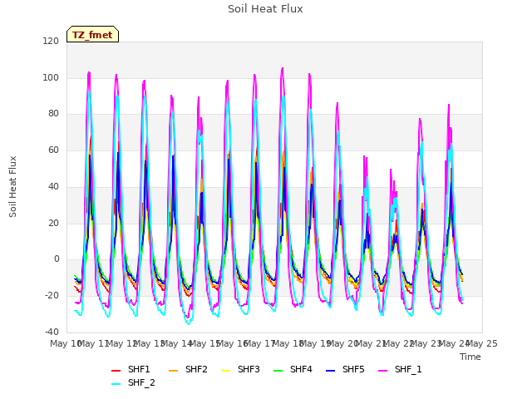This screenshot has height=399, width=532.
Task: Click the y-axis value -40
Action: click(x=52, y=332)
